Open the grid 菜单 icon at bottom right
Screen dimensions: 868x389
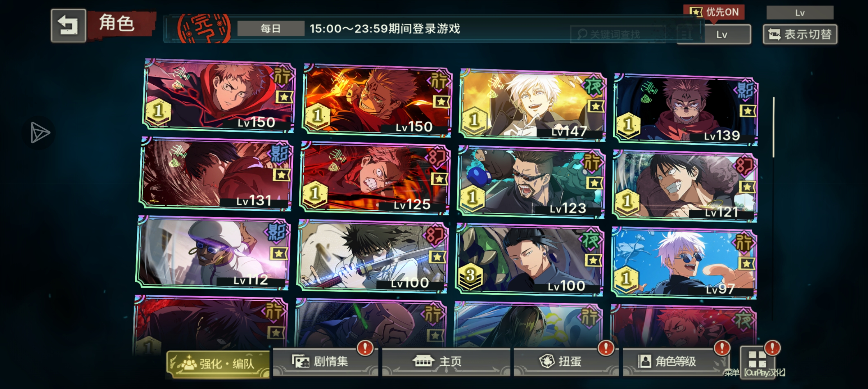coord(757,360)
